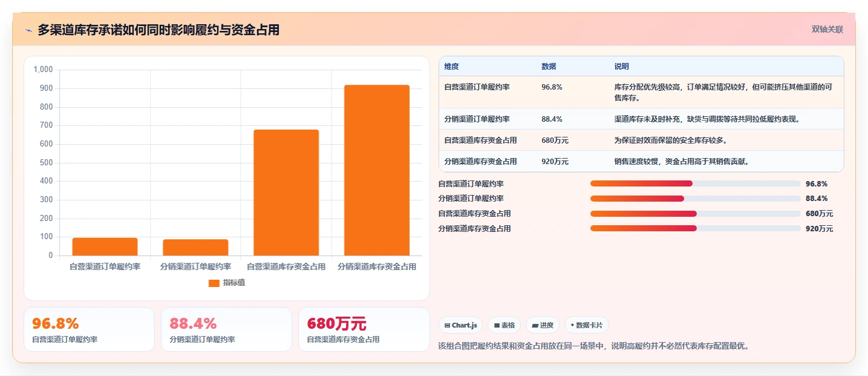Click the 96.8% data card

tap(89, 329)
